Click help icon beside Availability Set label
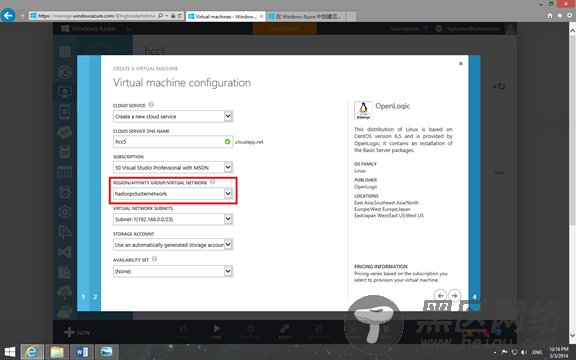Viewport: 576px width, 360px height. (x=154, y=259)
